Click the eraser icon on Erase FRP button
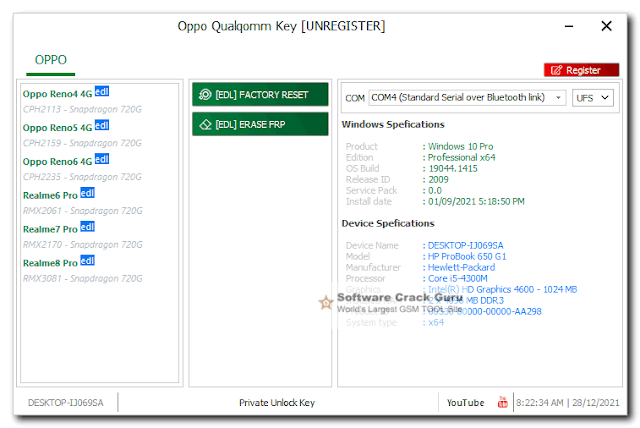 (x=205, y=124)
